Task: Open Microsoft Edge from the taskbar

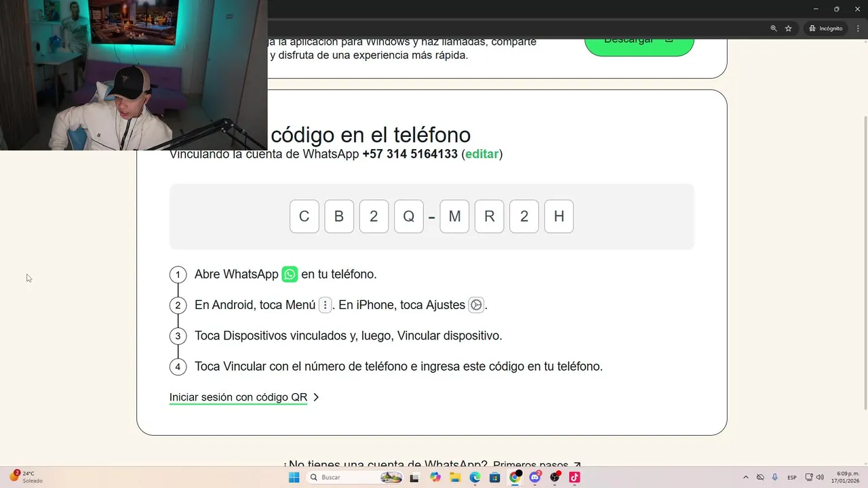Action: point(475,477)
